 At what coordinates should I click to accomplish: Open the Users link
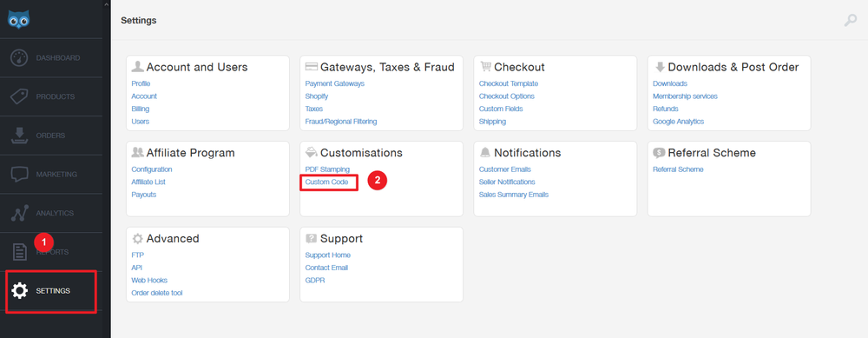(x=140, y=122)
